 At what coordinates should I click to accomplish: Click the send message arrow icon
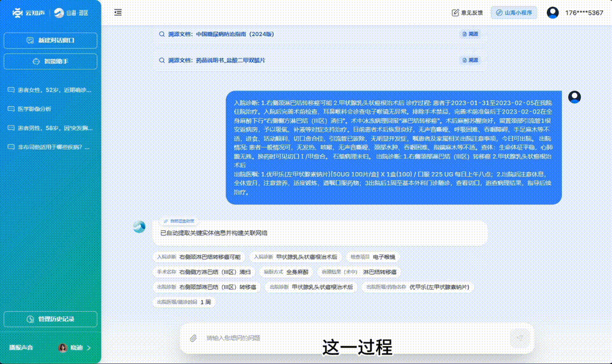(x=520, y=338)
